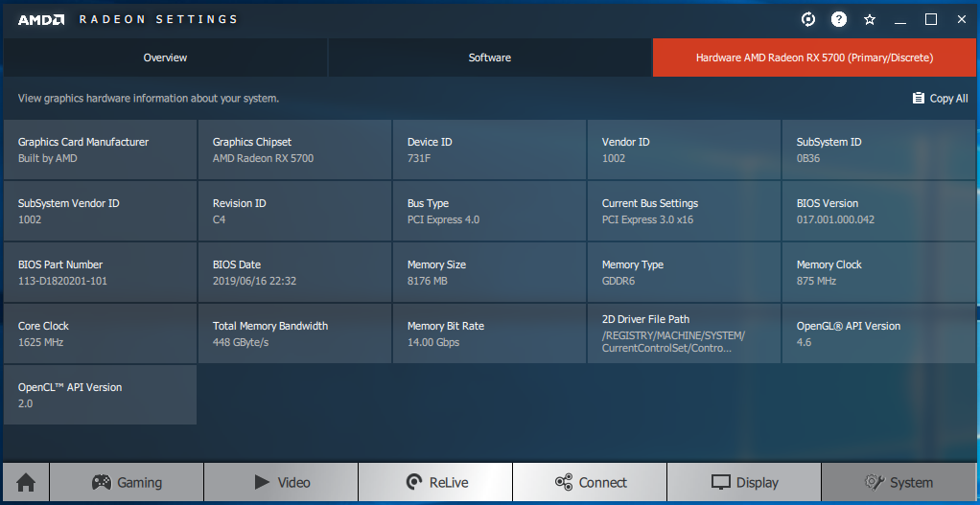The width and height of the screenshot is (980, 505).
Task: Click the Copy All text
Action: [x=948, y=99]
